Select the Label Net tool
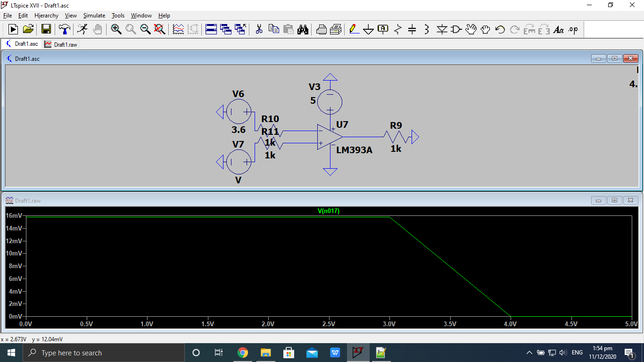This screenshot has height=362, width=644. [383, 29]
